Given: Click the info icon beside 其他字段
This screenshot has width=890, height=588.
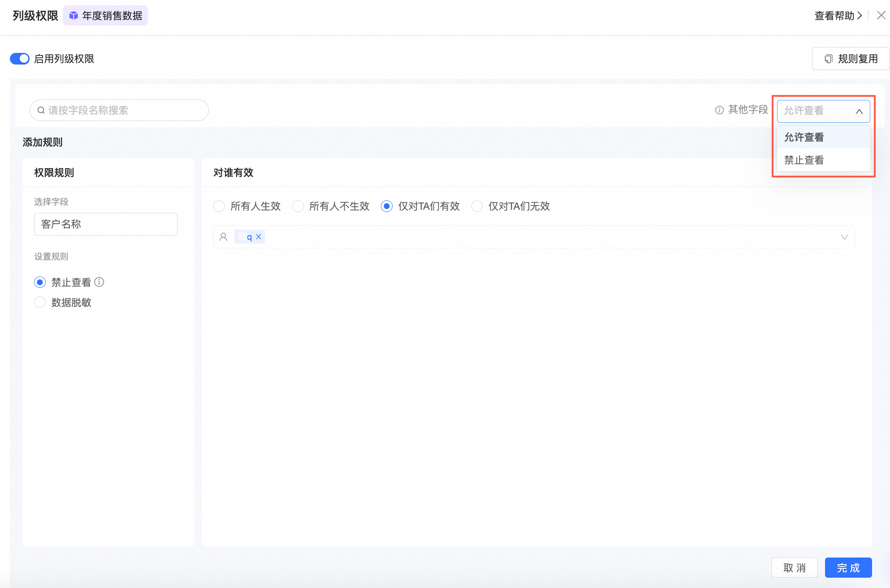Looking at the screenshot, I should [x=719, y=110].
